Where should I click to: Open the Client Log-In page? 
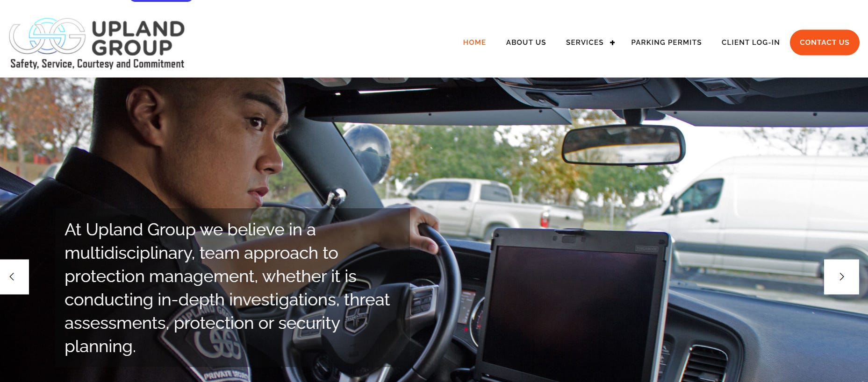[751, 42]
